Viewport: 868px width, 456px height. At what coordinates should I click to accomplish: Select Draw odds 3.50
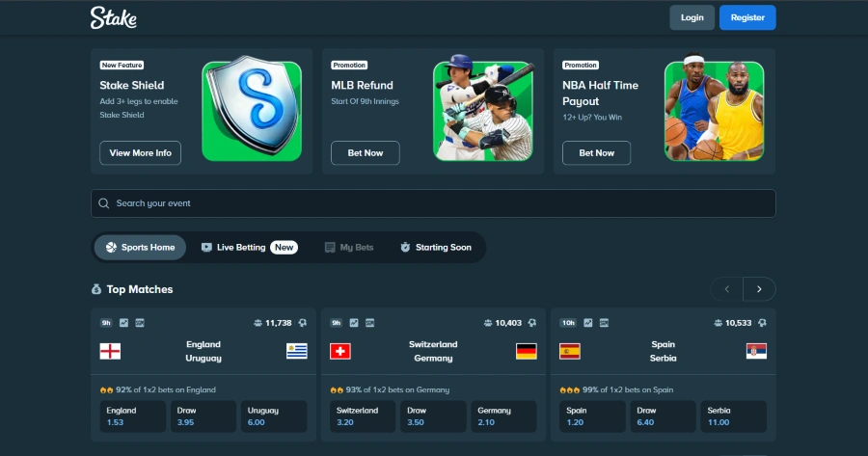pos(433,416)
